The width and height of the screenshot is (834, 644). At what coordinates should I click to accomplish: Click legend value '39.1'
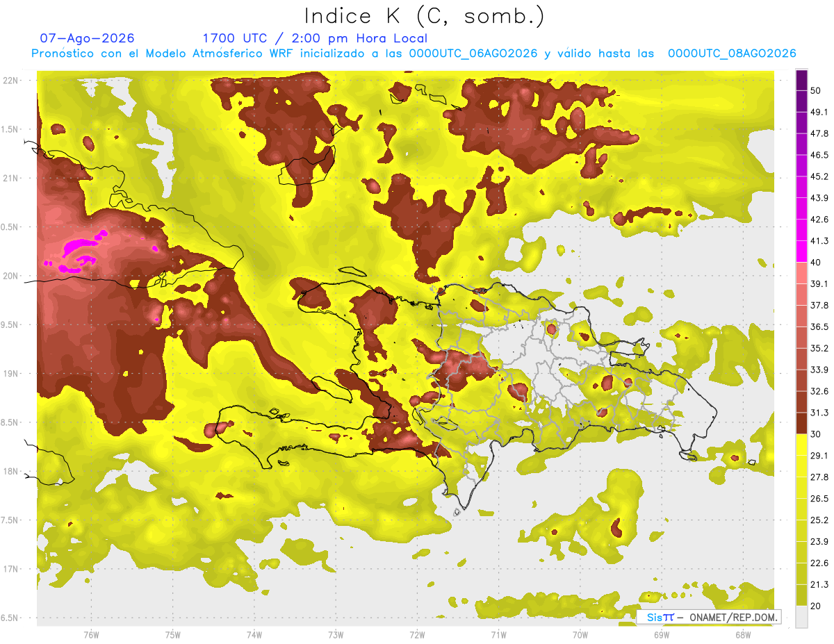(x=819, y=283)
